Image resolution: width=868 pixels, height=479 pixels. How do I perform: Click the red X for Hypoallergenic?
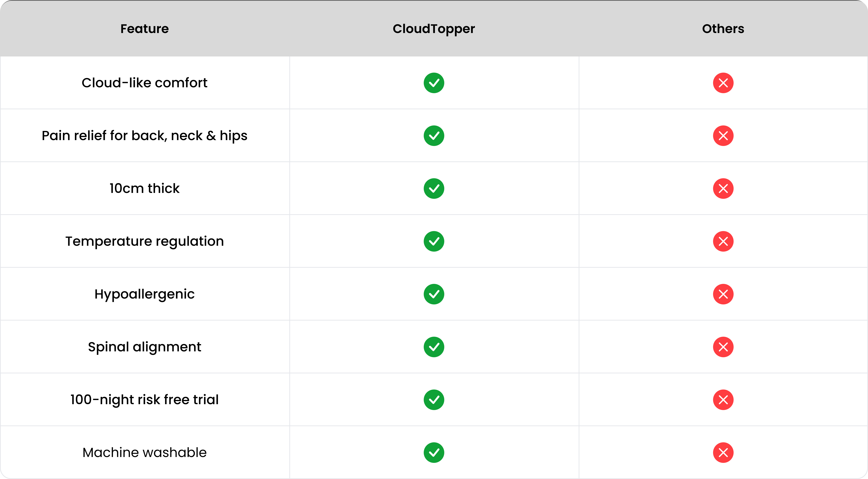(723, 294)
